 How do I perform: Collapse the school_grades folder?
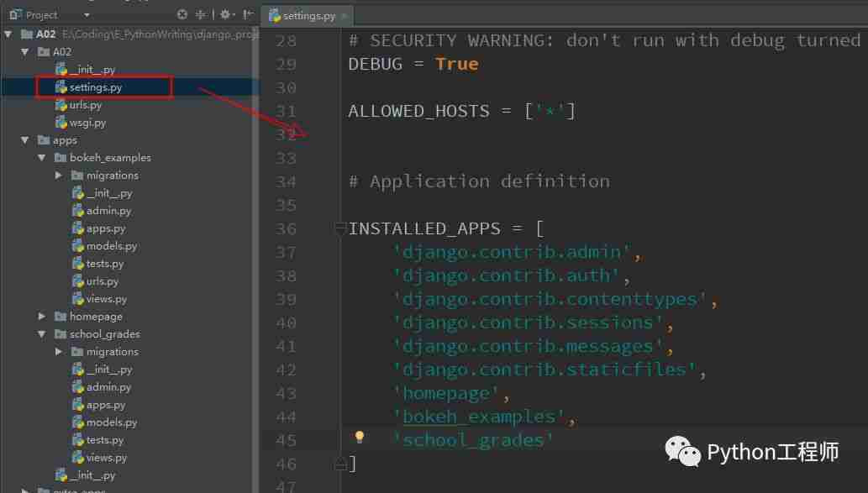[x=42, y=334]
